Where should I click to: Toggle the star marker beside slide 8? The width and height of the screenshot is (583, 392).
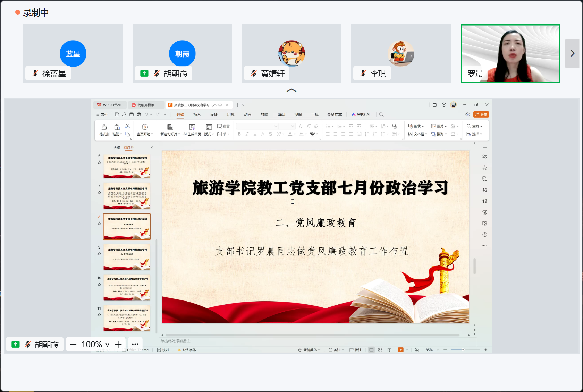pos(99,223)
